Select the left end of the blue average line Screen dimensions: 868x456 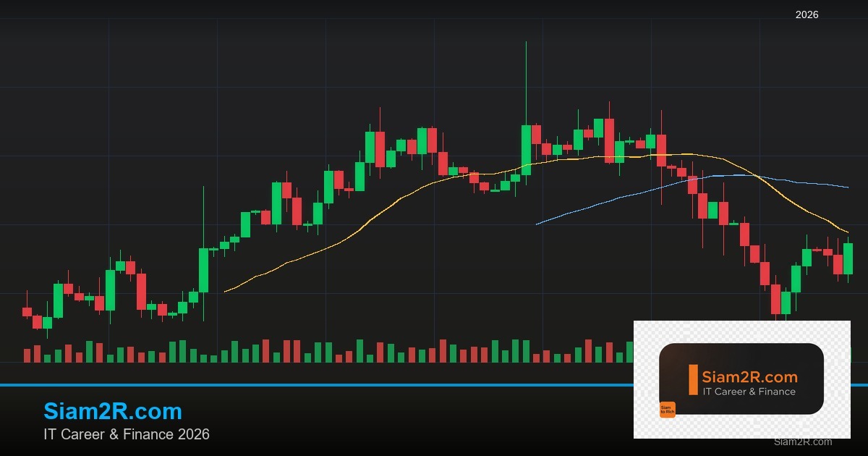[537, 224]
